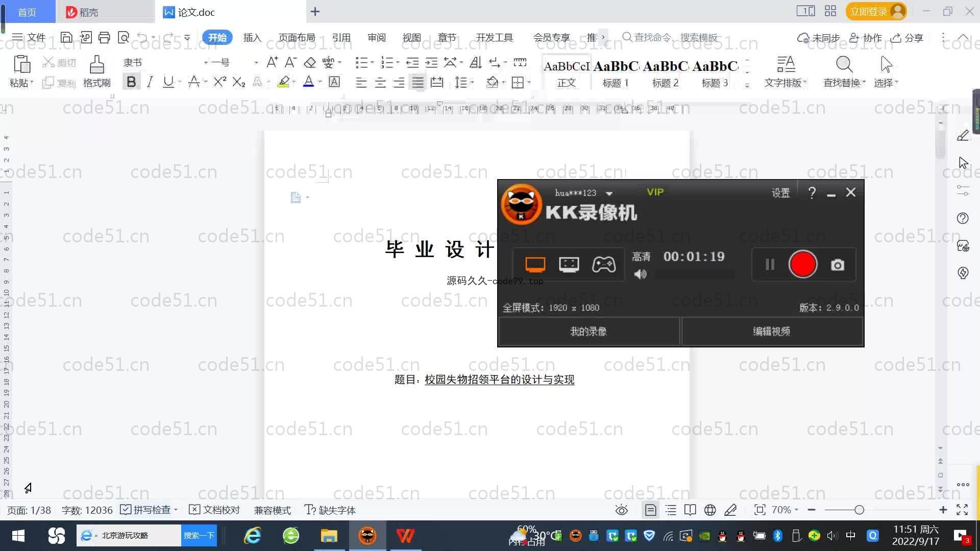Viewport: 980px width, 551px height.
Task: Toggle bold formatting in WPS ribbon
Action: 131,82
